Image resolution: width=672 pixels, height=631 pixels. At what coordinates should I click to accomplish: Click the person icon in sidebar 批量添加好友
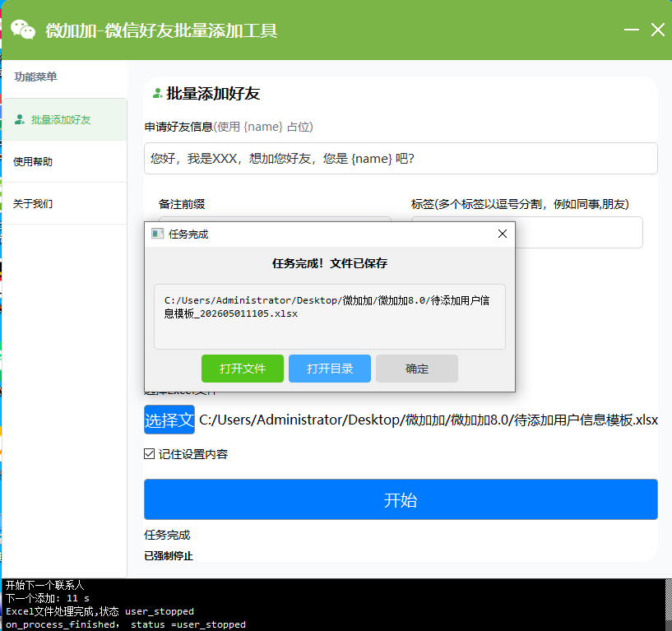click(x=19, y=119)
